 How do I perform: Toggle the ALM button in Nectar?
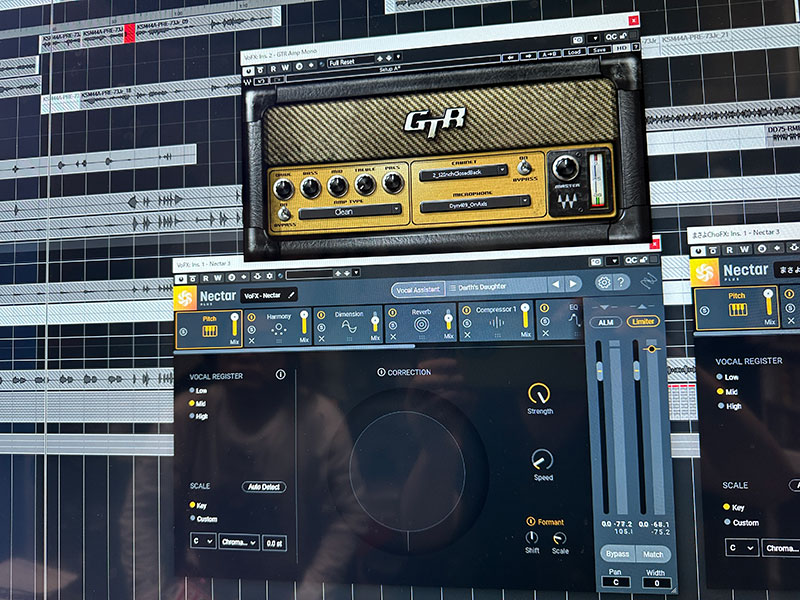(606, 322)
